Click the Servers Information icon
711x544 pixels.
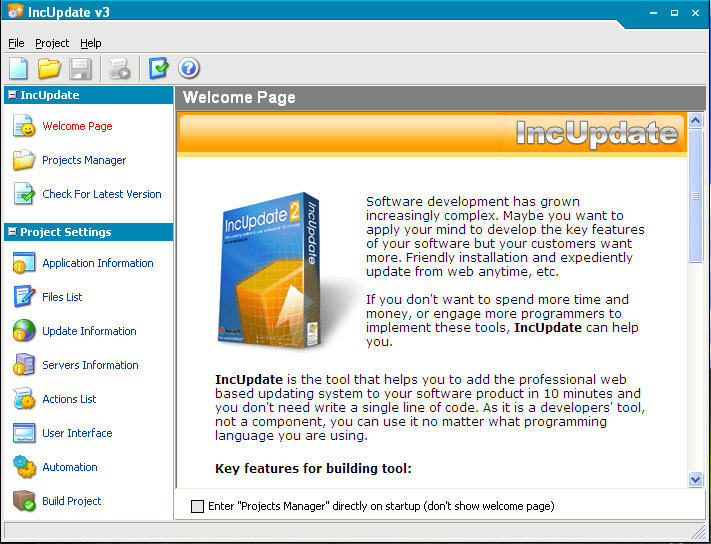[24, 364]
